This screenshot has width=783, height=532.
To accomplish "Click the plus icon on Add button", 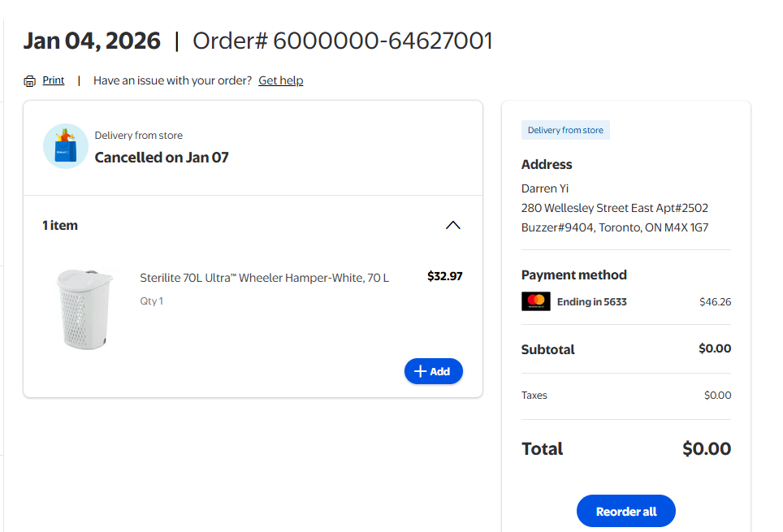I will tap(420, 371).
